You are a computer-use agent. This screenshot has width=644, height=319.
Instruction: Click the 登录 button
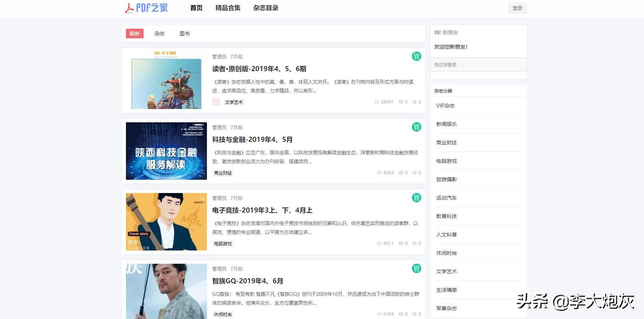pos(517,8)
